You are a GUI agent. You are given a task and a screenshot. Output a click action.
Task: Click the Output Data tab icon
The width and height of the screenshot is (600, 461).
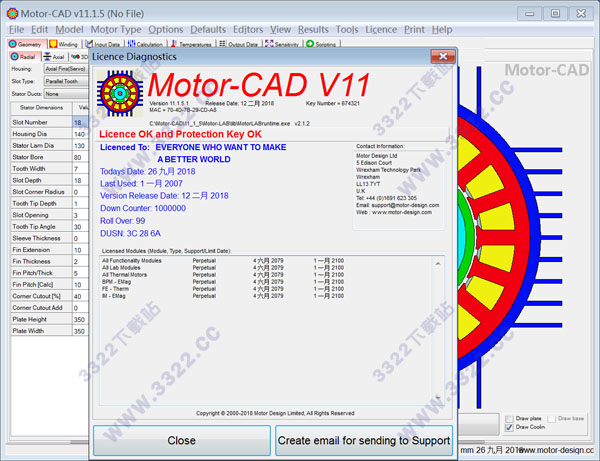[222, 44]
